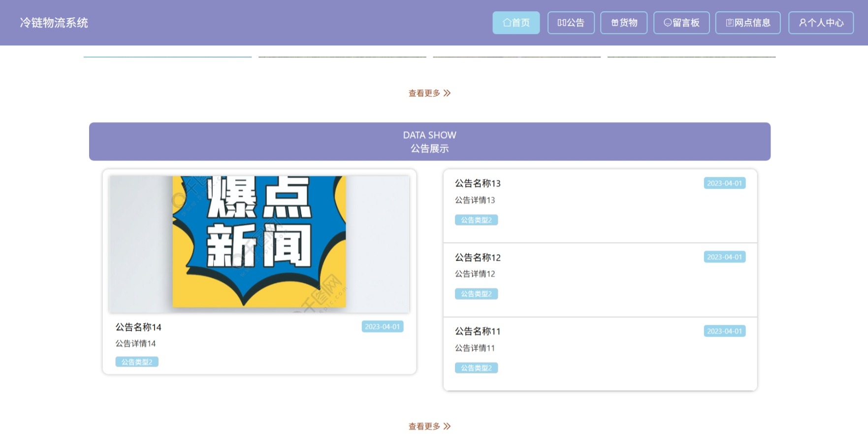Open announcement 公告名称11
This screenshot has height=445, width=868.
[x=478, y=331]
